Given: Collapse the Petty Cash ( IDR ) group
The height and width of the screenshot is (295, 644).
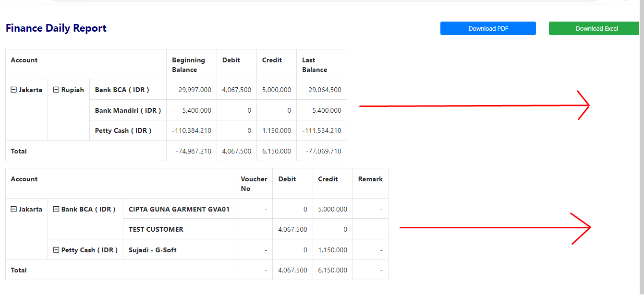Looking at the screenshot, I should pos(58,249).
